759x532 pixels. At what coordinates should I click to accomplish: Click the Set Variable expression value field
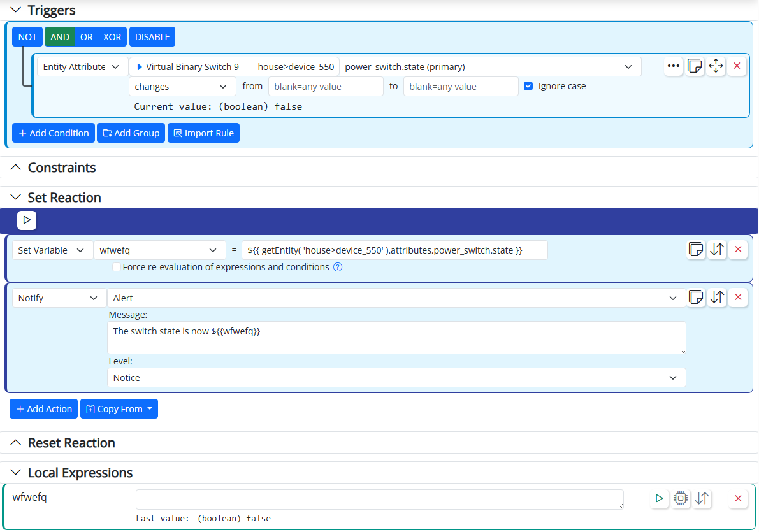(394, 250)
